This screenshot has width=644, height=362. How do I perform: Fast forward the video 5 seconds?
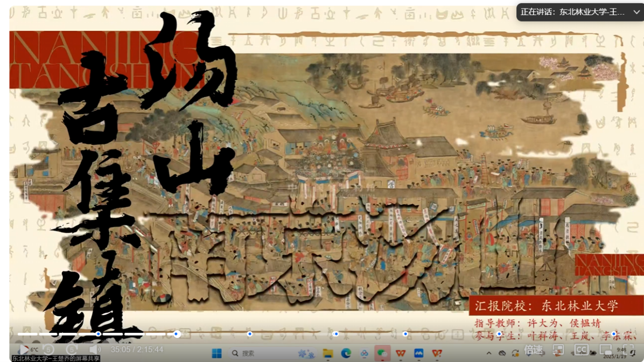[x=72, y=350]
